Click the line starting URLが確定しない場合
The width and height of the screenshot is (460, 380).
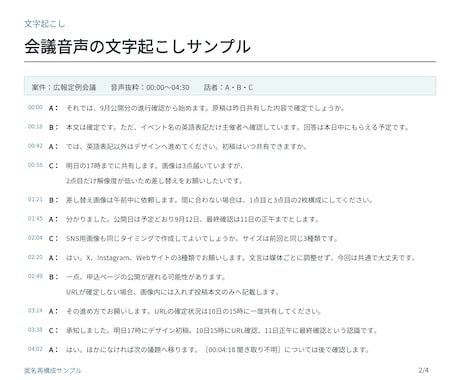(x=173, y=292)
